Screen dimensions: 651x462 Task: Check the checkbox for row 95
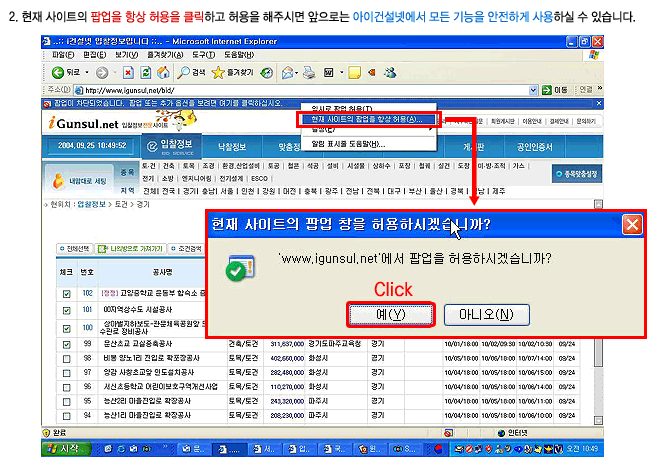click(66, 402)
